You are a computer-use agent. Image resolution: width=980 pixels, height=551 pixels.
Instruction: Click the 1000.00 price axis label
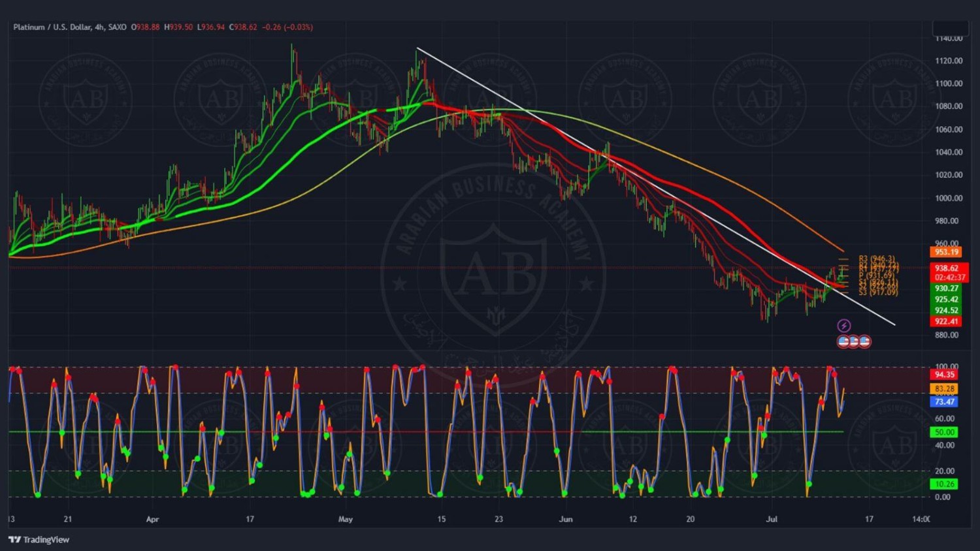[x=949, y=198]
